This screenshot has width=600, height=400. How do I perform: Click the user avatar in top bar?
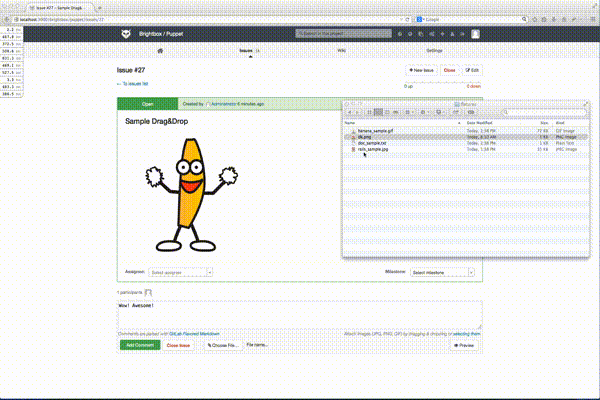pos(476,33)
